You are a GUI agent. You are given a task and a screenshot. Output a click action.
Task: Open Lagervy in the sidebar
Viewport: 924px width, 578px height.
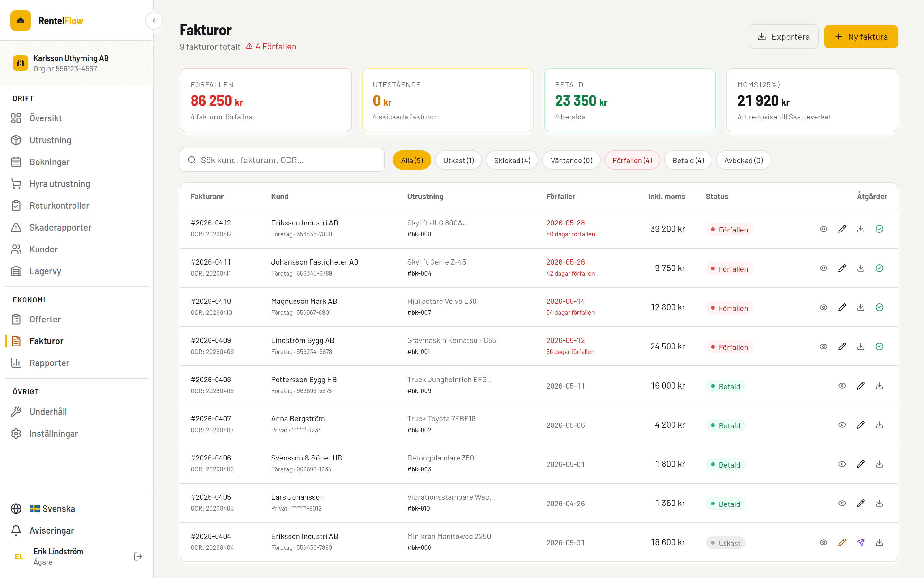pos(76,271)
